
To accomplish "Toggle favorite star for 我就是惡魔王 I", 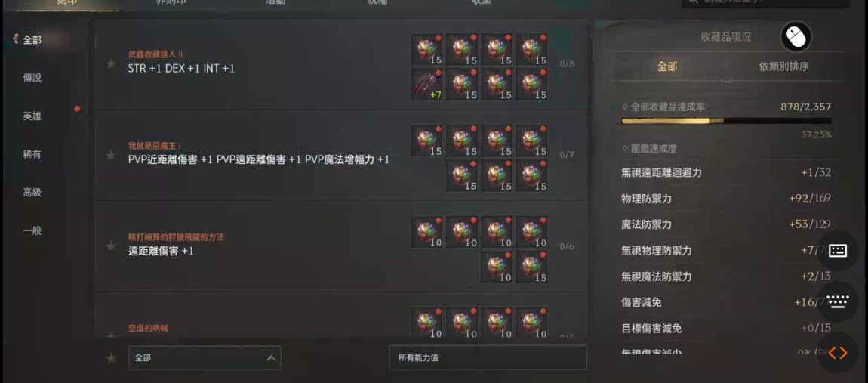I will click(111, 155).
